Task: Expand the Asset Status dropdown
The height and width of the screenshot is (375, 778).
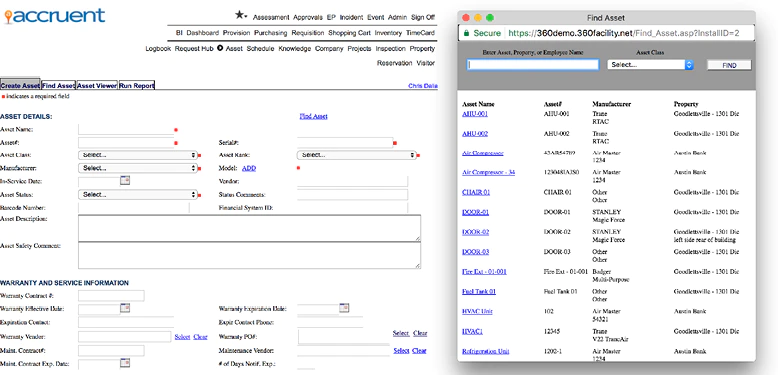Action: tap(138, 195)
